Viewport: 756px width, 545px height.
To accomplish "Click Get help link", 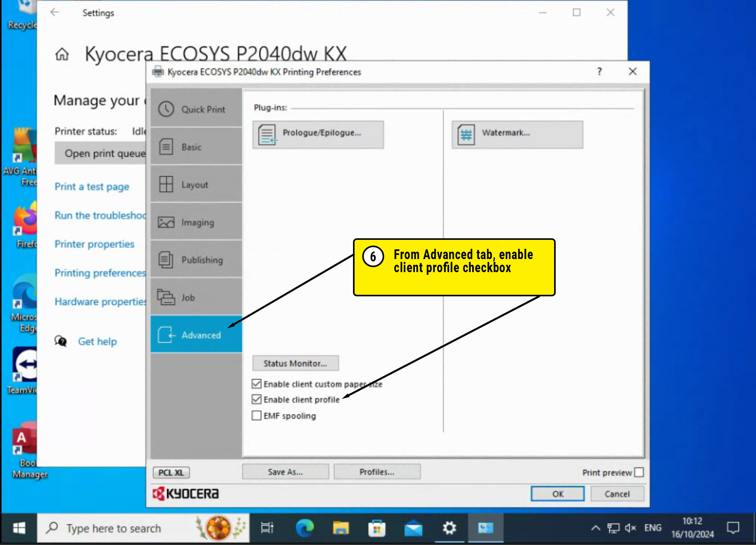I will coord(97,341).
